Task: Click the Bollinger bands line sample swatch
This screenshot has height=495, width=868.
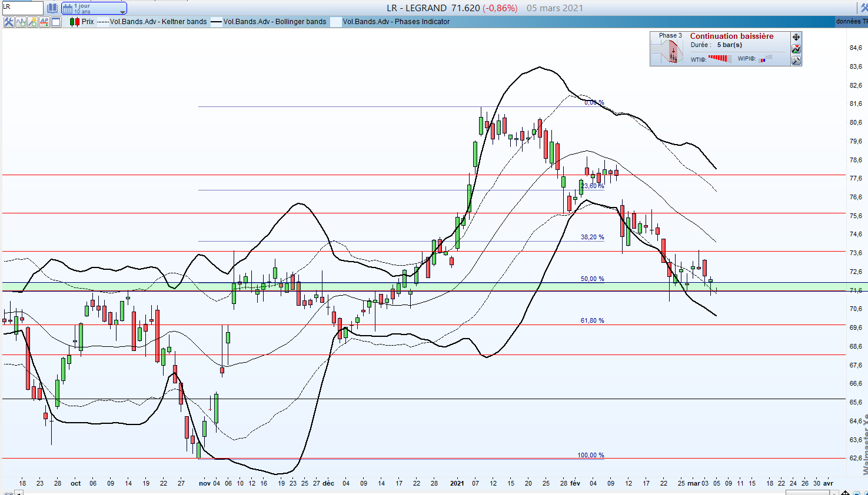Action: click(x=216, y=22)
